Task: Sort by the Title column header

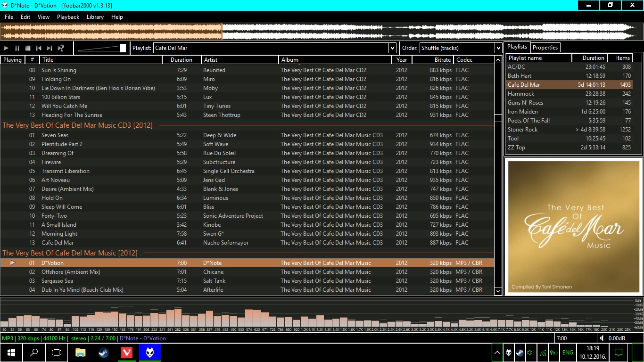Action: tap(101, 60)
